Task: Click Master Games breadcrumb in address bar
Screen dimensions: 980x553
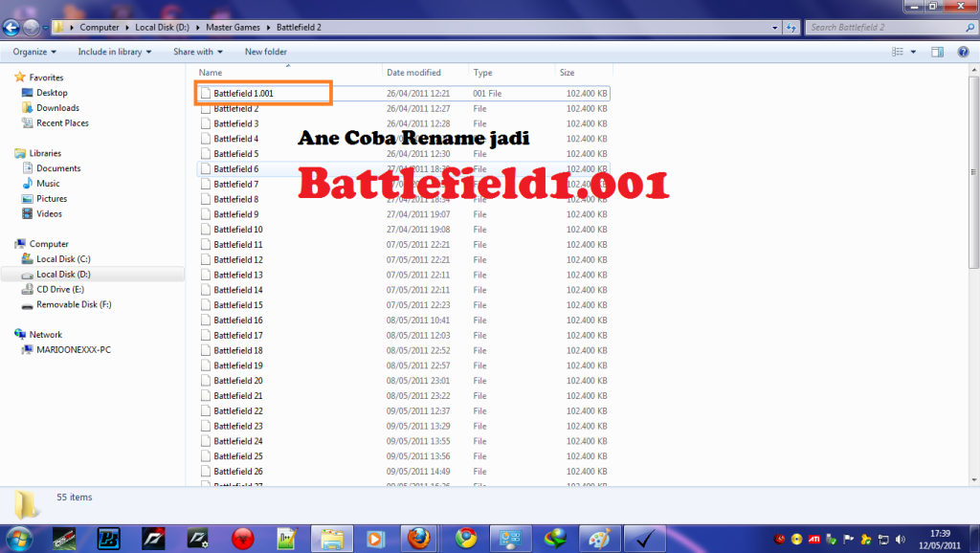Action: (234, 28)
